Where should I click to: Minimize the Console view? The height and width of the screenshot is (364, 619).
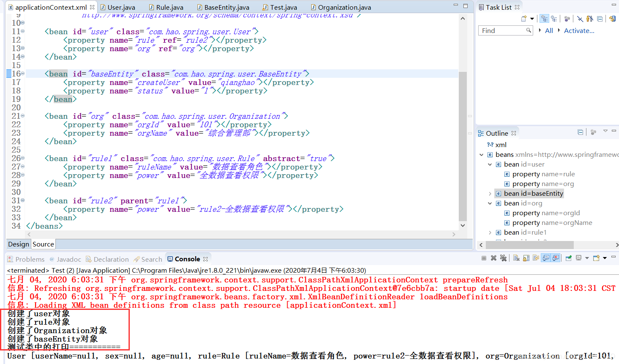(x=614, y=257)
